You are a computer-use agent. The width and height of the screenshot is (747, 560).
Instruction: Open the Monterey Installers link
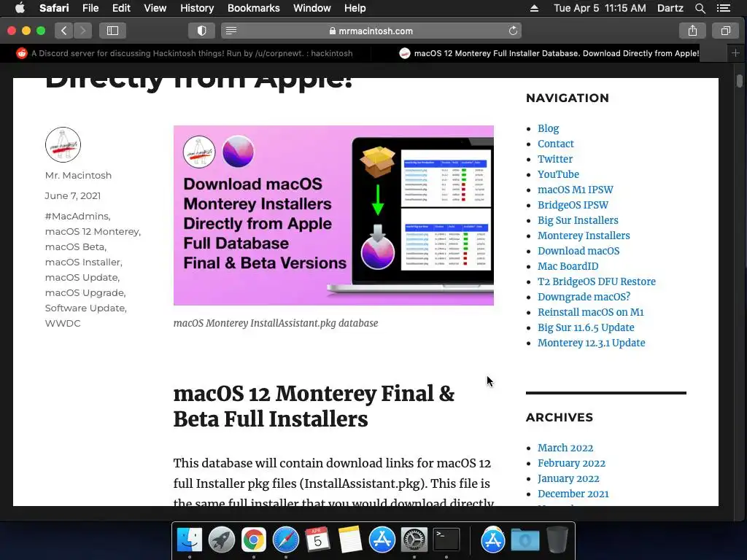point(584,236)
